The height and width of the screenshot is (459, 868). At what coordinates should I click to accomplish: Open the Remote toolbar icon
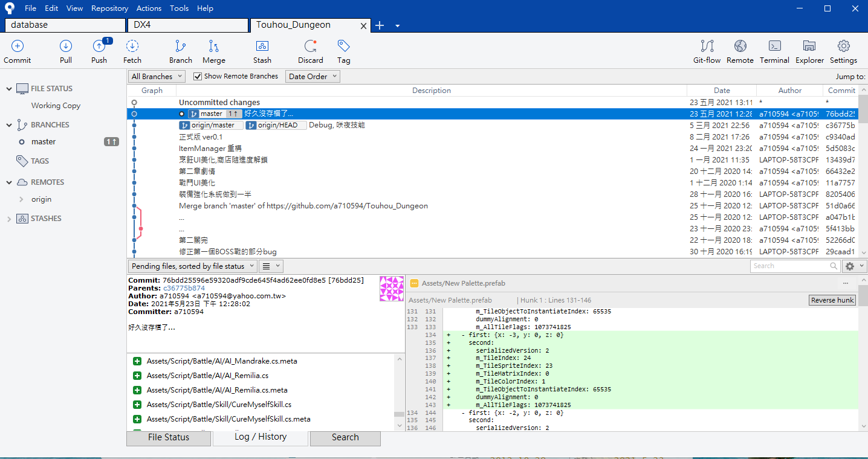click(740, 46)
